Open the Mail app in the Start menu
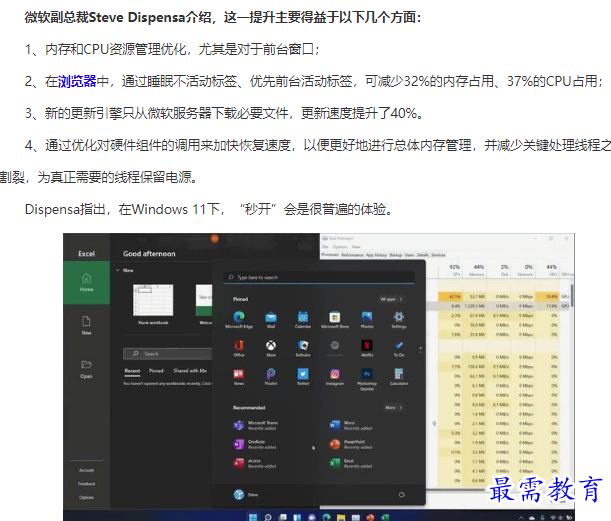 pos(271,320)
